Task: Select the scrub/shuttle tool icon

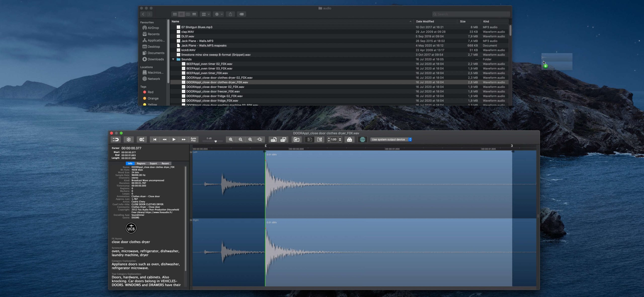Action: pos(340,139)
